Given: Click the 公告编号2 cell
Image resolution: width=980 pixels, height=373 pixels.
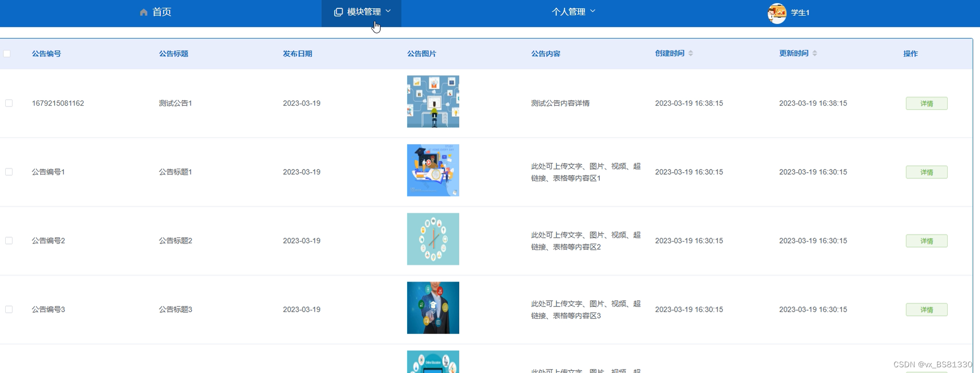Looking at the screenshot, I should pyautogui.click(x=48, y=240).
